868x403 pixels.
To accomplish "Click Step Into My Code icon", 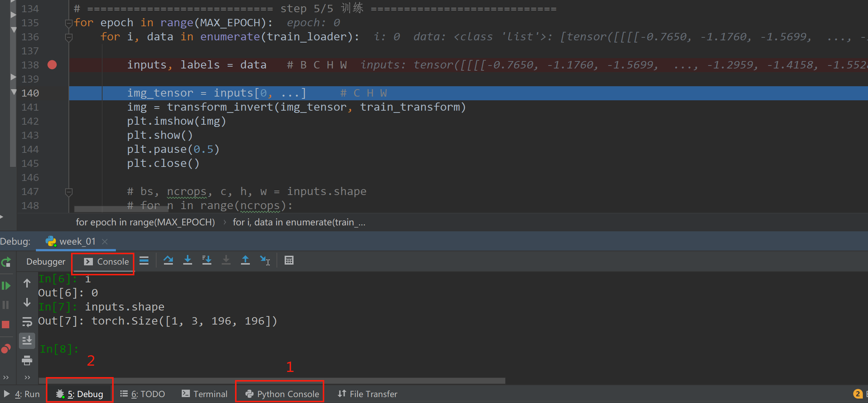I will (x=207, y=261).
